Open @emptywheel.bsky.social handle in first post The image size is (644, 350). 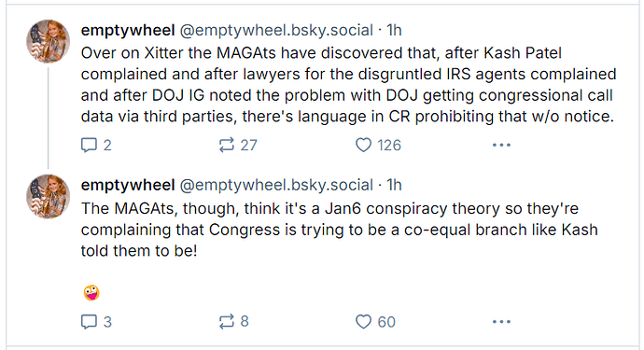[x=276, y=30]
